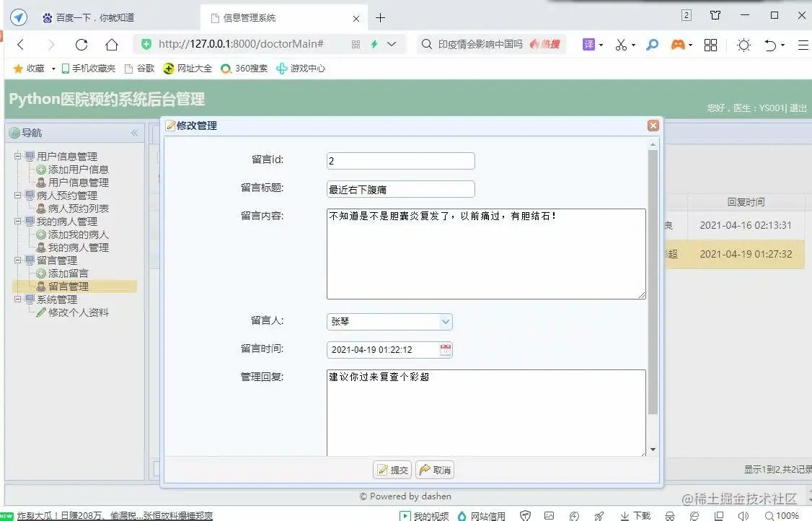812x521 pixels.
Task: Click the 管理回复 text area
Action: click(x=486, y=413)
